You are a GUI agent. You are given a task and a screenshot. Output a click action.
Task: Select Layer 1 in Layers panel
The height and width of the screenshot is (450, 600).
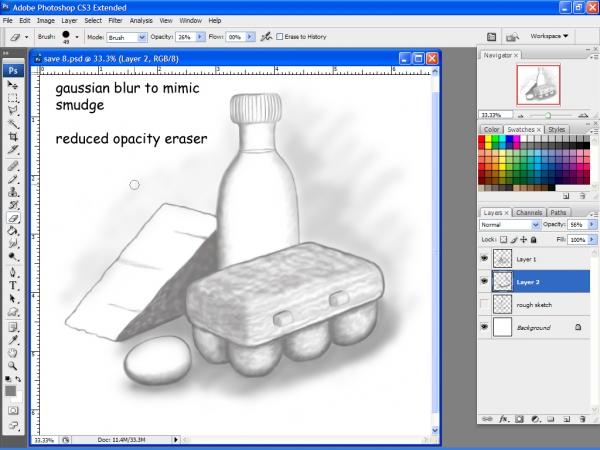[534, 259]
